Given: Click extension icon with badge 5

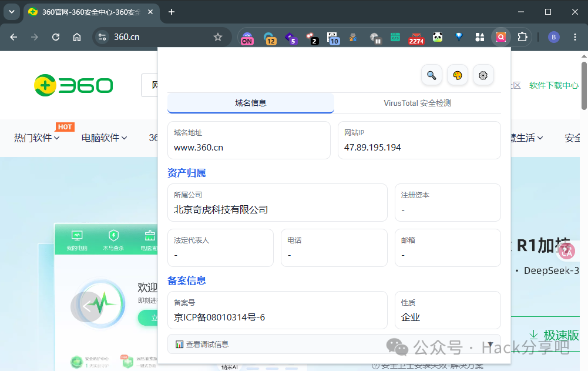Looking at the screenshot, I should (291, 38).
